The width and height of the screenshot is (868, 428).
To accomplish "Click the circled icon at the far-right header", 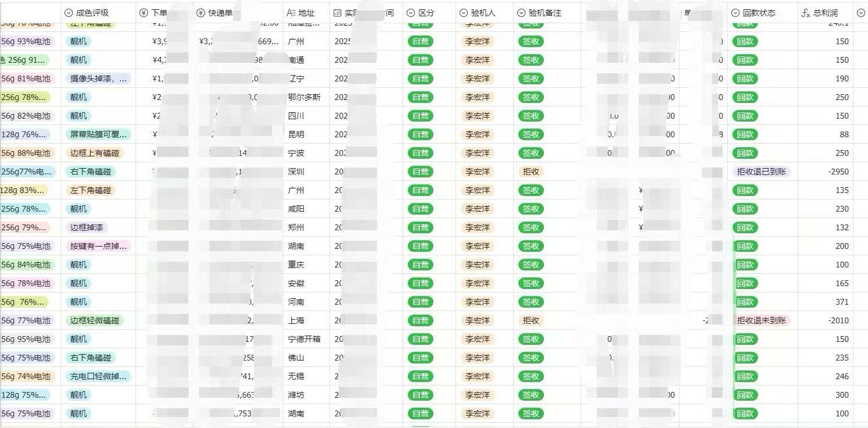I will [x=862, y=12].
